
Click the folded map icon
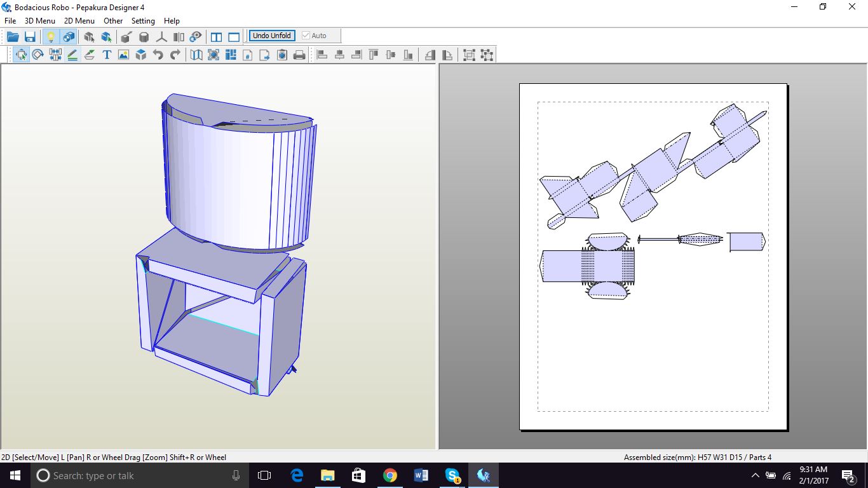coord(196,55)
